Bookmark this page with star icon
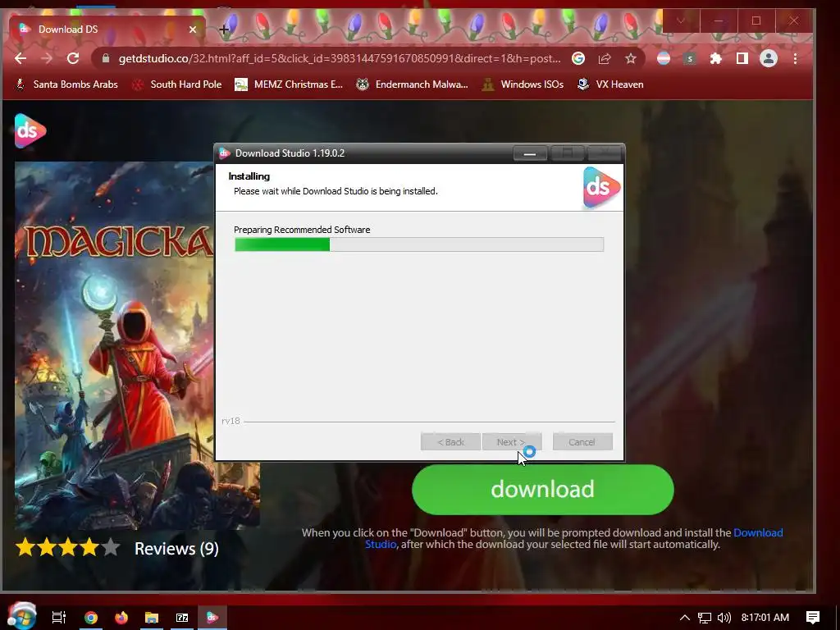 pyautogui.click(x=631, y=58)
